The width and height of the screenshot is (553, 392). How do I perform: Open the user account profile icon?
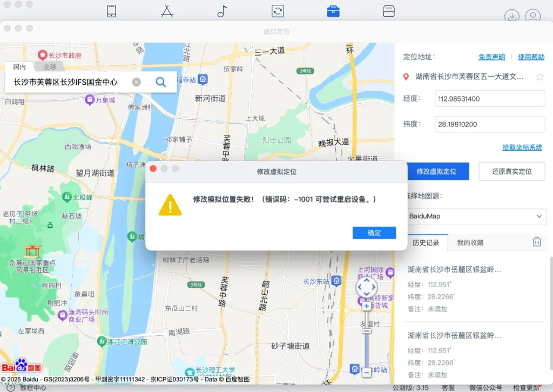pos(533,16)
